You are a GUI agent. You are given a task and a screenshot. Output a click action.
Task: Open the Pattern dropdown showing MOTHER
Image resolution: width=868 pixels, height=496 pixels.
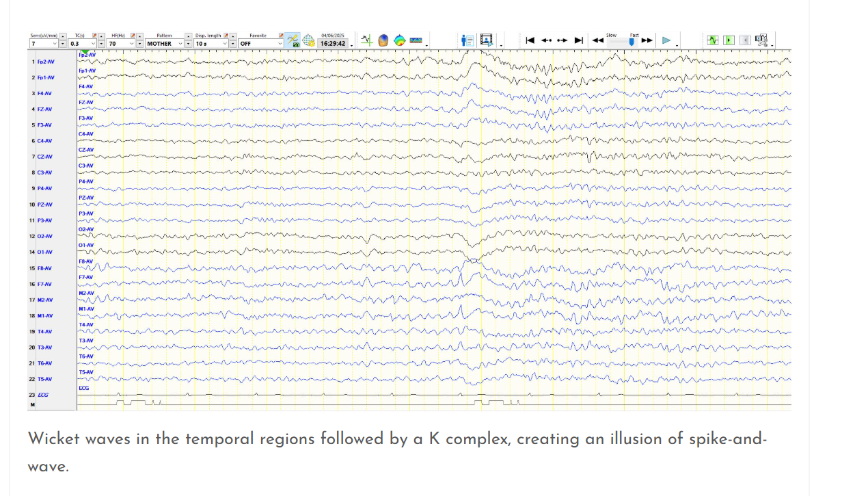[x=165, y=44]
